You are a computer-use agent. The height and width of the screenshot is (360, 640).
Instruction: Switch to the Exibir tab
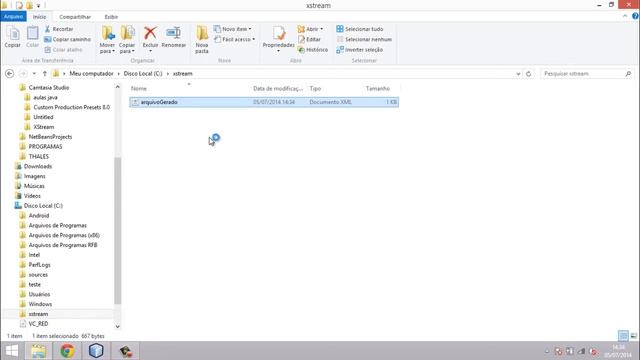tap(111, 17)
